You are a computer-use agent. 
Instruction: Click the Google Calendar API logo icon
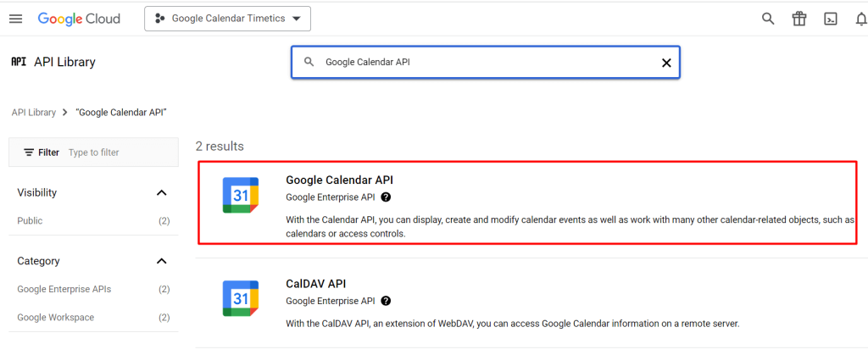pyautogui.click(x=241, y=196)
